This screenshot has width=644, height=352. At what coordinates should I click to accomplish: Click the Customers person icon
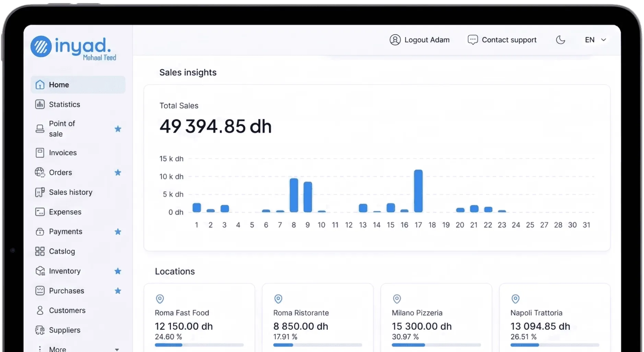click(40, 310)
